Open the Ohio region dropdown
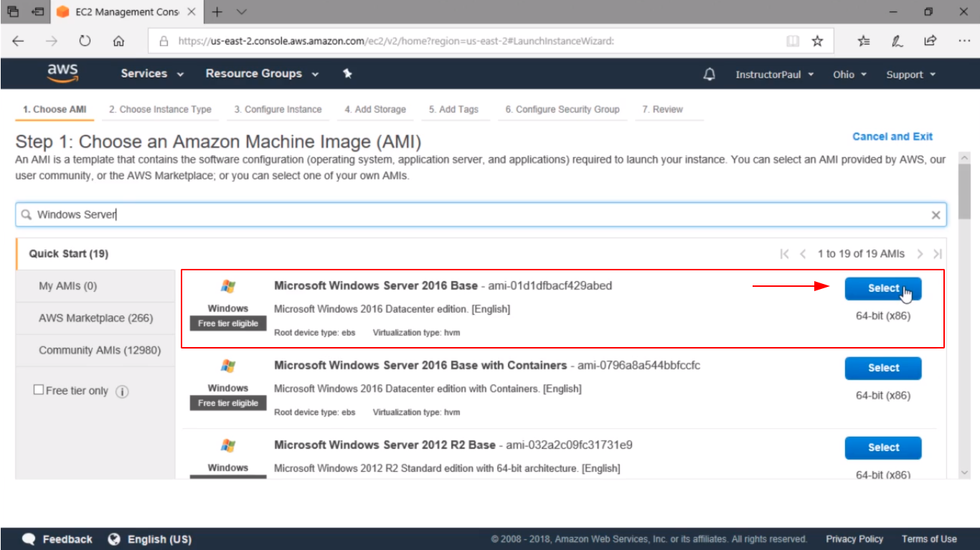The height and width of the screenshot is (550, 980). [849, 75]
